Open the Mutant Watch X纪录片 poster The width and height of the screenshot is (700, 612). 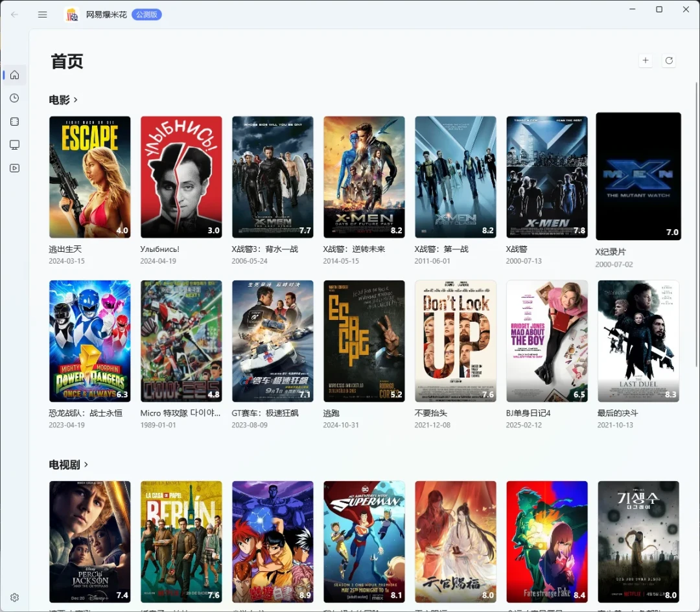tap(638, 176)
